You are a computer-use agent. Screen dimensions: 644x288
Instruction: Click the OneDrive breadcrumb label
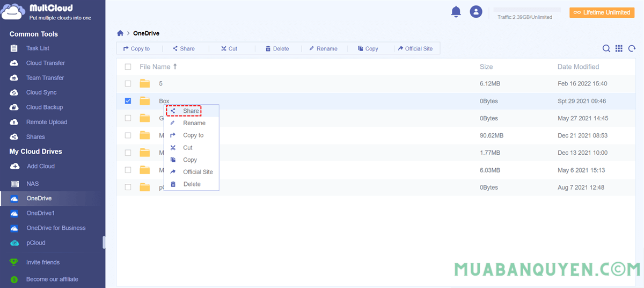[146, 33]
